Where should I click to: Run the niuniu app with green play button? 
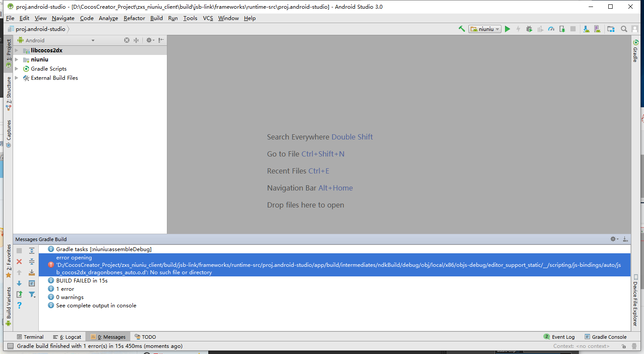[x=507, y=29]
